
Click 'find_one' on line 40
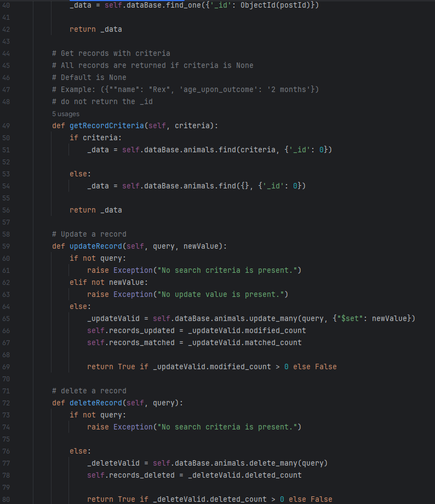pyautogui.click(x=184, y=5)
